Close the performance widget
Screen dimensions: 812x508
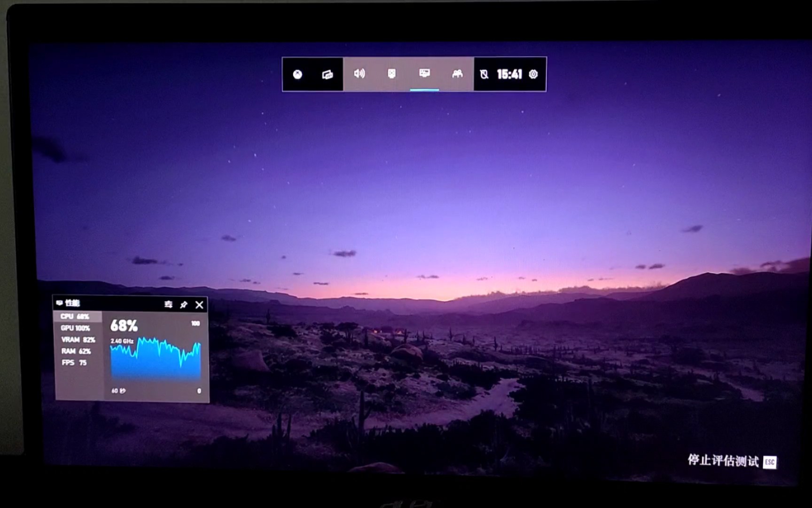(199, 305)
